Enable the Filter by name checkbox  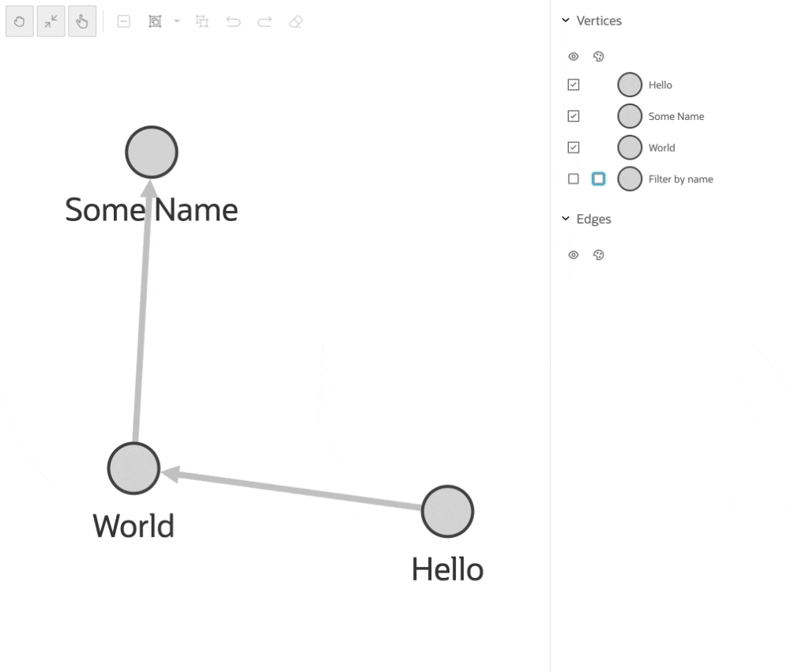click(573, 179)
